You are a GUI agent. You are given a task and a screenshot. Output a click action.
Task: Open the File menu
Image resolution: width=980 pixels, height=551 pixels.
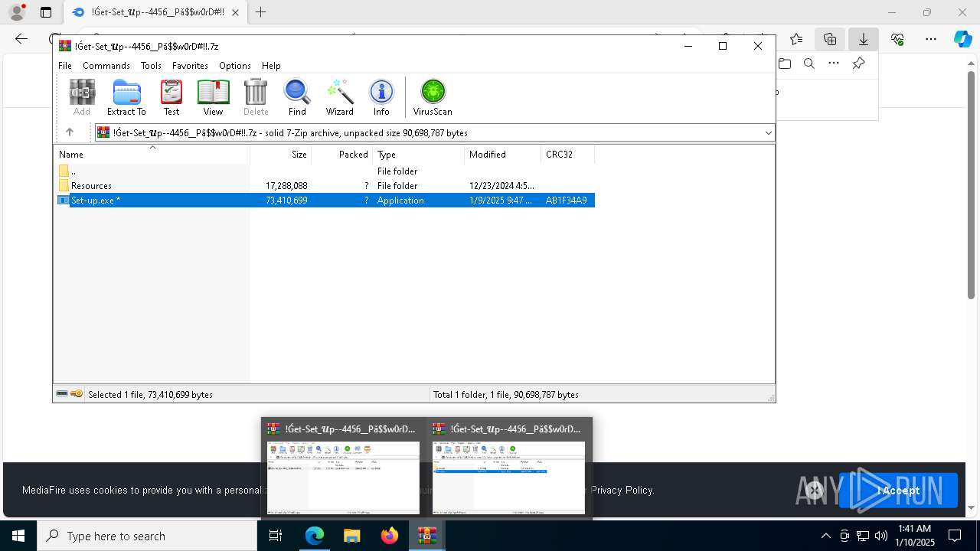pyautogui.click(x=65, y=66)
